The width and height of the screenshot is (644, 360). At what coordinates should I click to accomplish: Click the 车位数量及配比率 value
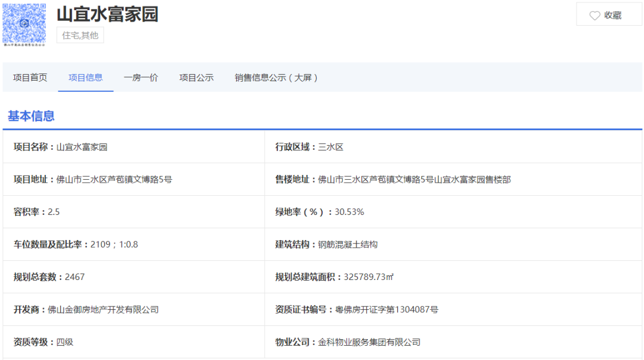coord(114,244)
